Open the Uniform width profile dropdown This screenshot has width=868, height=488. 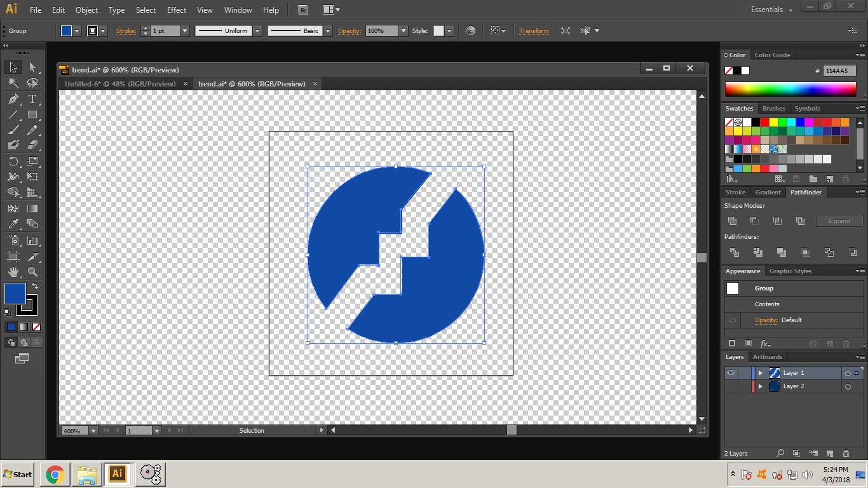click(x=257, y=30)
